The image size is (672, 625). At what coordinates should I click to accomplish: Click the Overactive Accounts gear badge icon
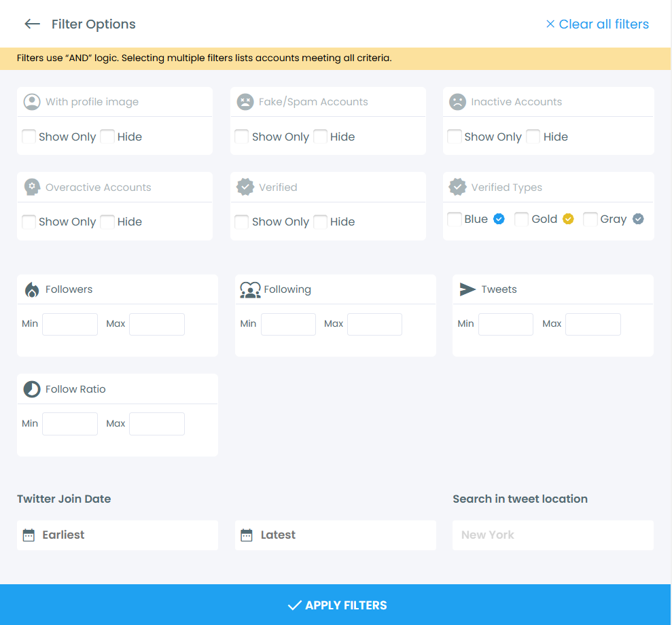point(32,186)
